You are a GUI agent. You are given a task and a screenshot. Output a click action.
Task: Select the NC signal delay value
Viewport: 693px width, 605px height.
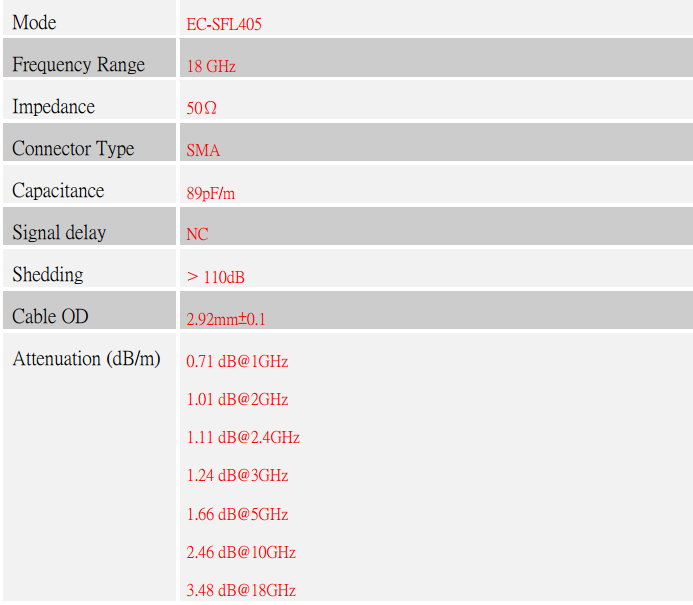tap(197, 234)
